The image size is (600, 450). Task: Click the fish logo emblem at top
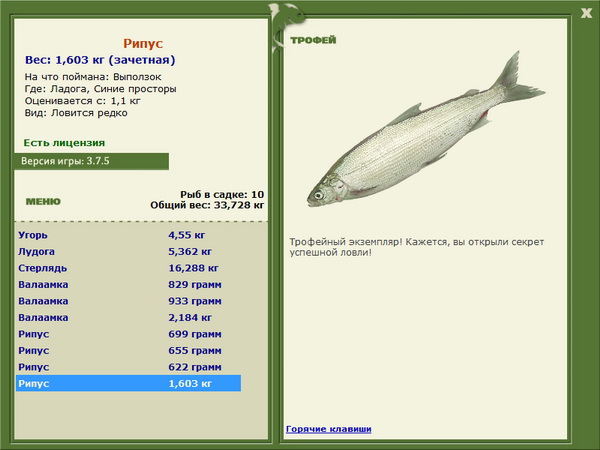286,26
